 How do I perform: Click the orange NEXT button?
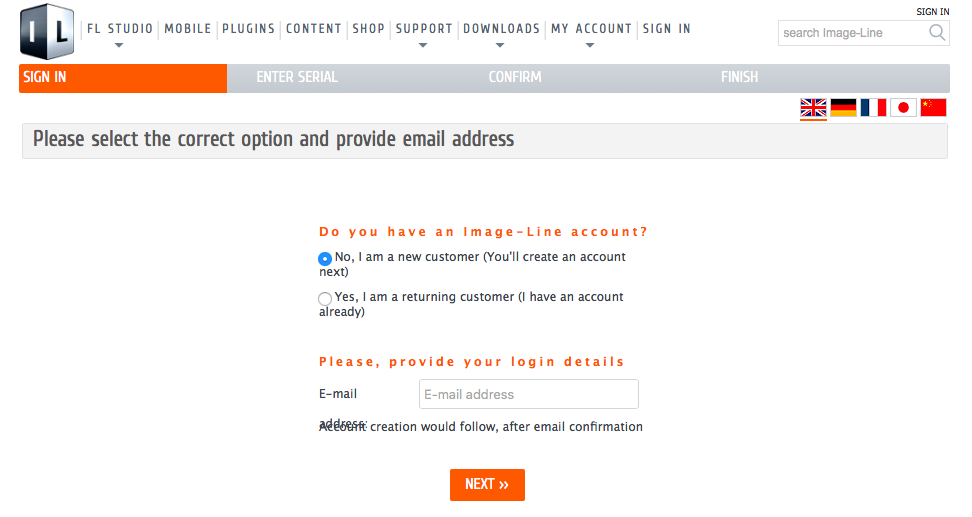(487, 485)
